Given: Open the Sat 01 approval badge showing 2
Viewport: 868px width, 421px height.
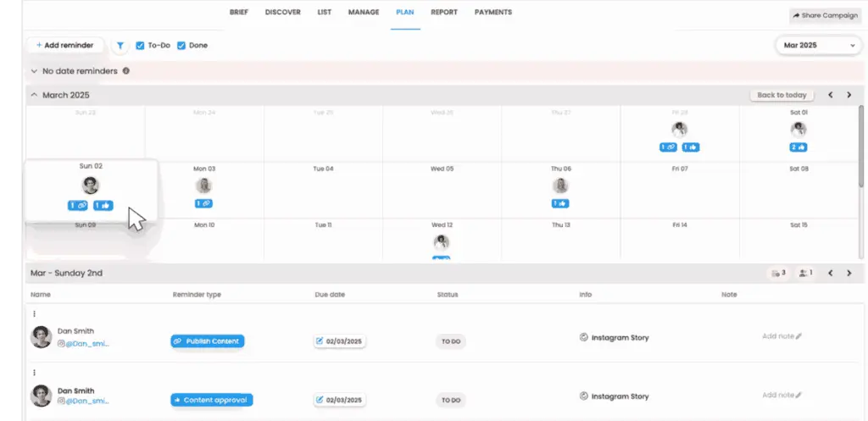Looking at the screenshot, I should (798, 147).
